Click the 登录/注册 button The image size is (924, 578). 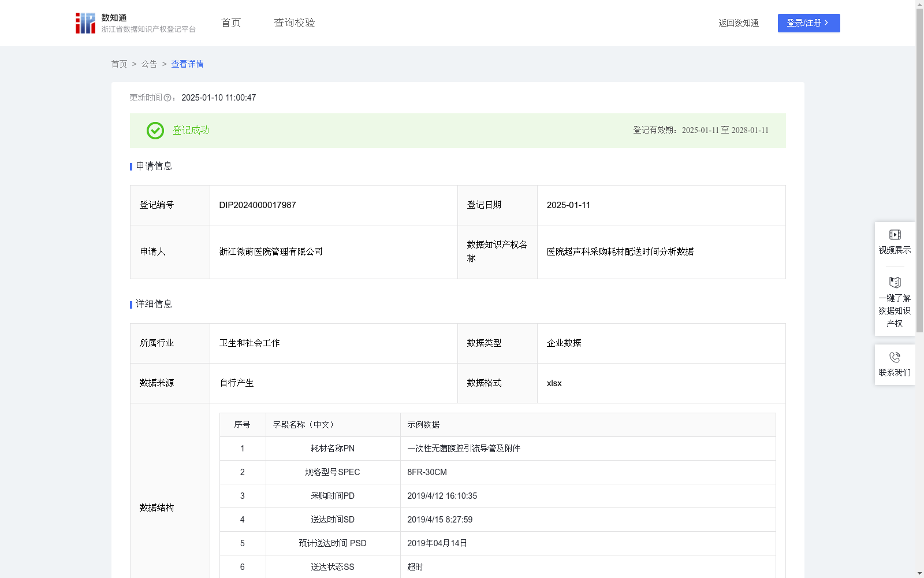point(808,23)
